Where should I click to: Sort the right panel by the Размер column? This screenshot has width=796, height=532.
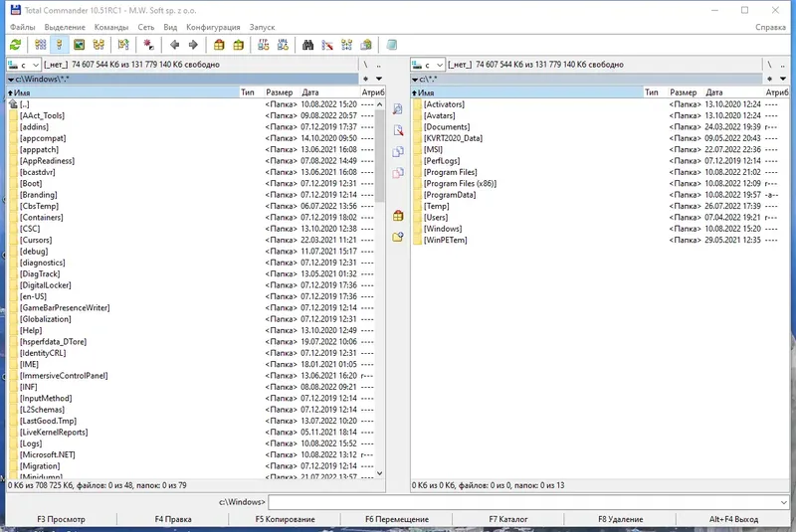click(x=684, y=92)
